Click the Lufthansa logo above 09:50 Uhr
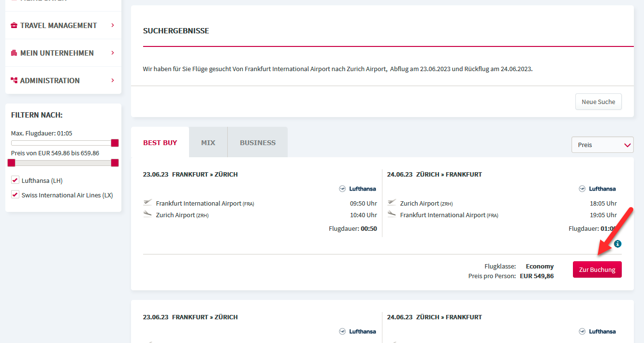This screenshot has width=644, height=343. pyautogui.click(x=358, y=189)
